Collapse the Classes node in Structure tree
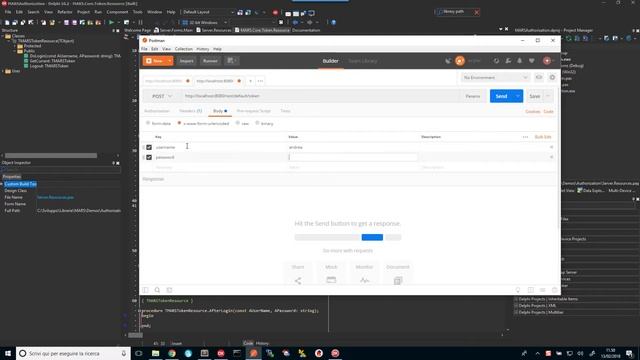Image resolution: width=640 pixels, height=360 pixels. 3,36
